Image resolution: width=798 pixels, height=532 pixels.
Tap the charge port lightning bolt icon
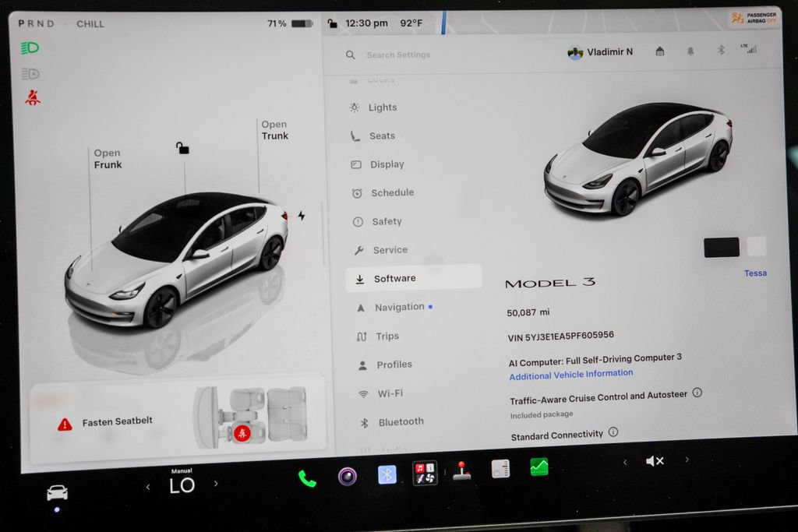(302, 216)
